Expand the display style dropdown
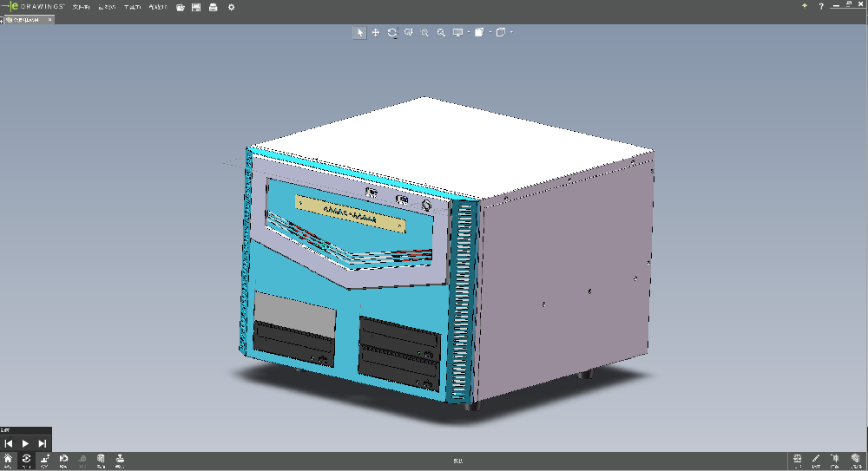 (469, 32)
